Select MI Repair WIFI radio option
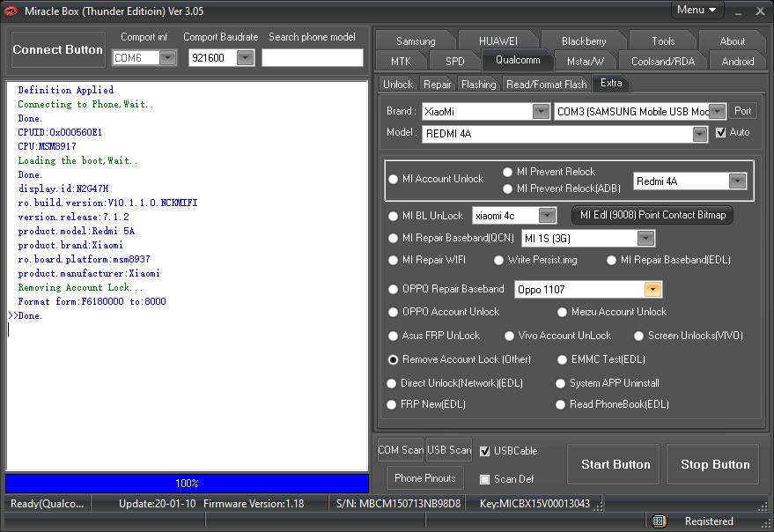This screenshot has height=532, width=774. pos(393,260)
